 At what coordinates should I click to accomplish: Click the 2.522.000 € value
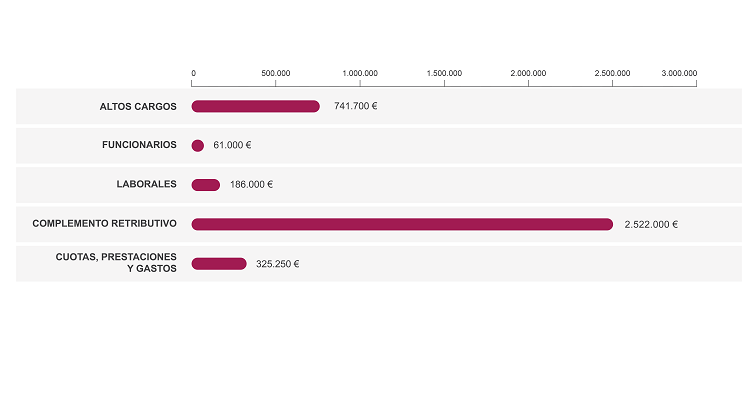pyautogui.click(x=651, y=224)
